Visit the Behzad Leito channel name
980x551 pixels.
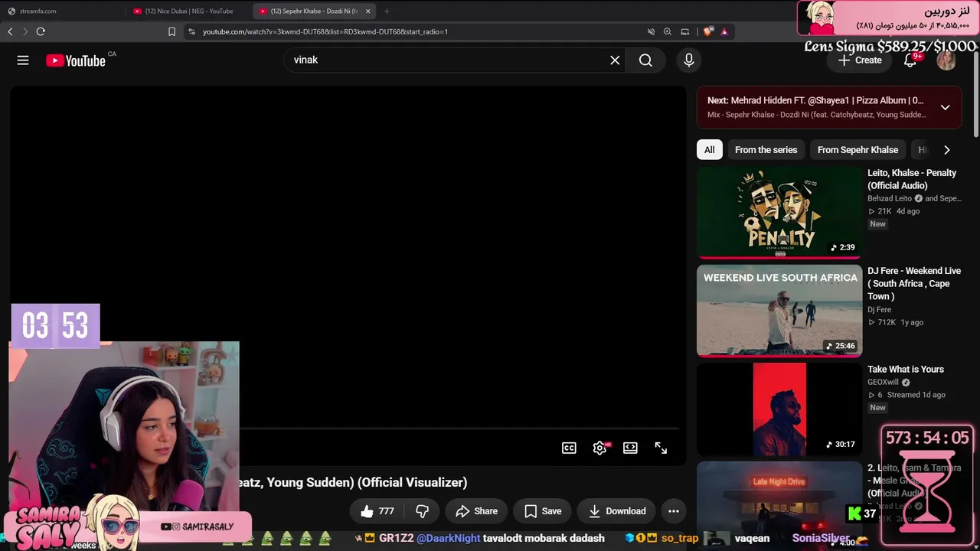pyautogui.click(x=890, y=198)
